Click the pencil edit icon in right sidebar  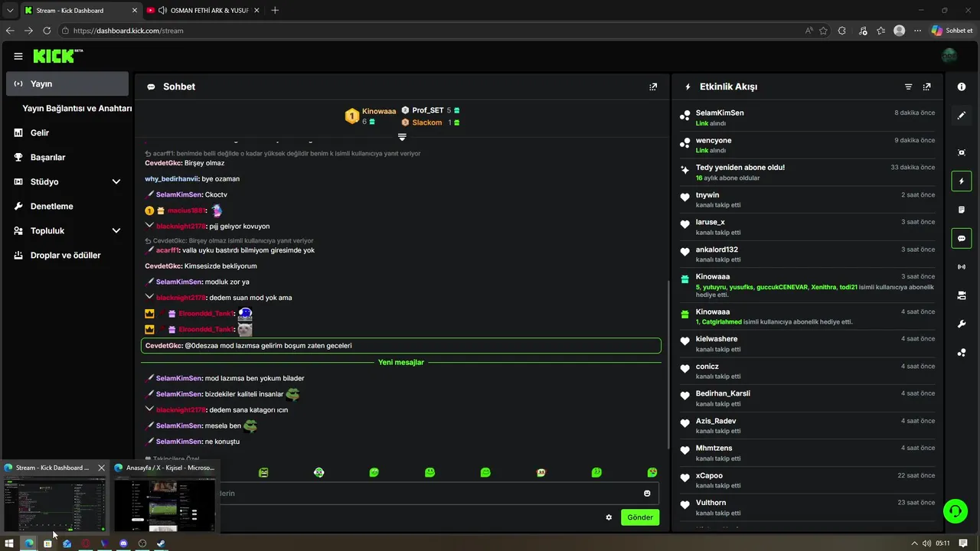(x=962, y=116)
